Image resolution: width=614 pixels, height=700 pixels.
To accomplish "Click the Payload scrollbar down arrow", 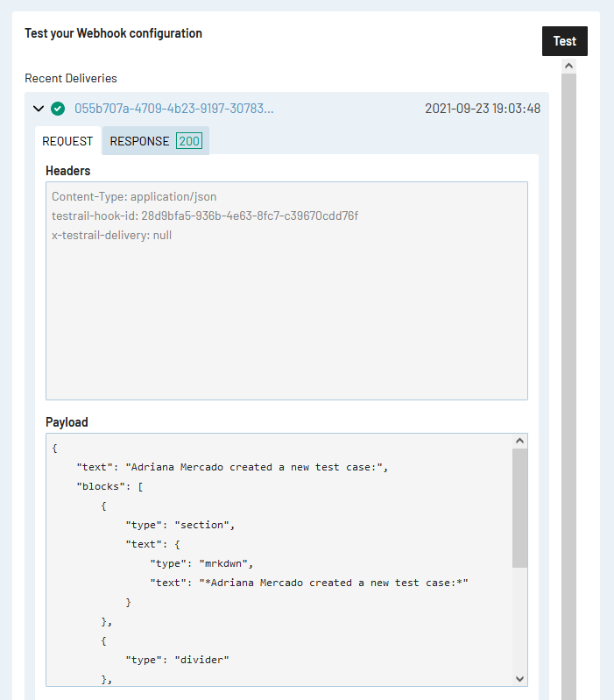I will click(x=519, y=678).
